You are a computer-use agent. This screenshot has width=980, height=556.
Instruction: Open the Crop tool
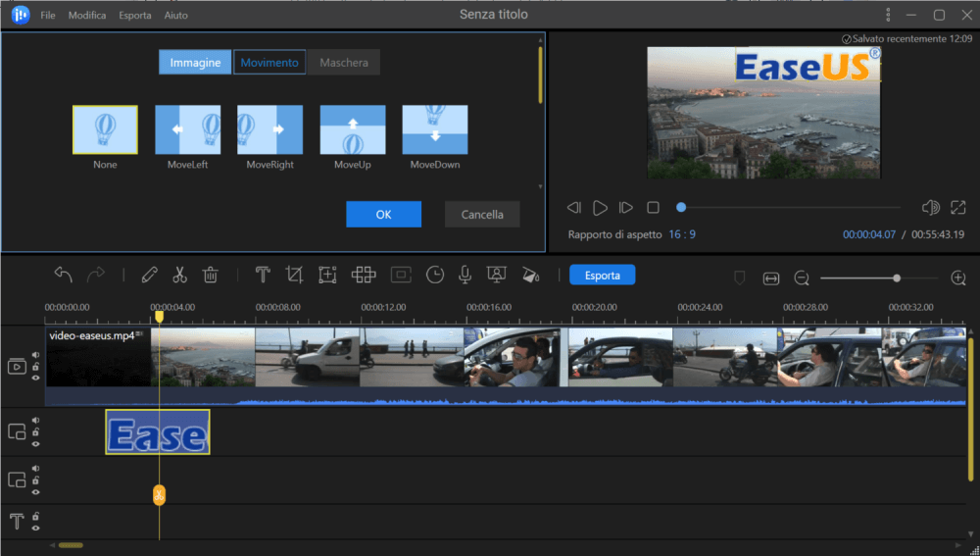click(294, 276)
